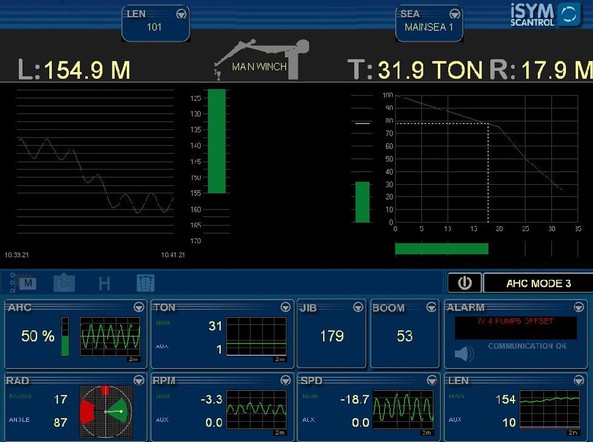Viewport: 593px width, 442px height.
Task: Open the keypad calculator toolbar icon
Action: pyautogui.click(x=145, y=283)
